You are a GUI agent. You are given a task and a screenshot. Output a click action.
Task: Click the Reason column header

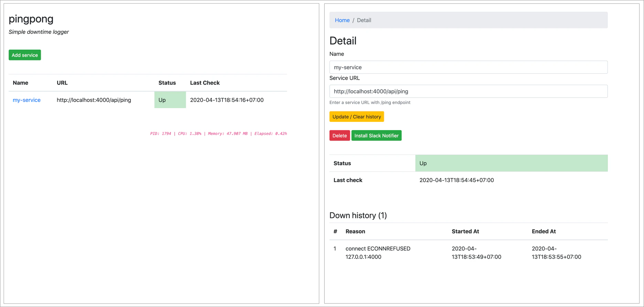(x=355, y=231)
